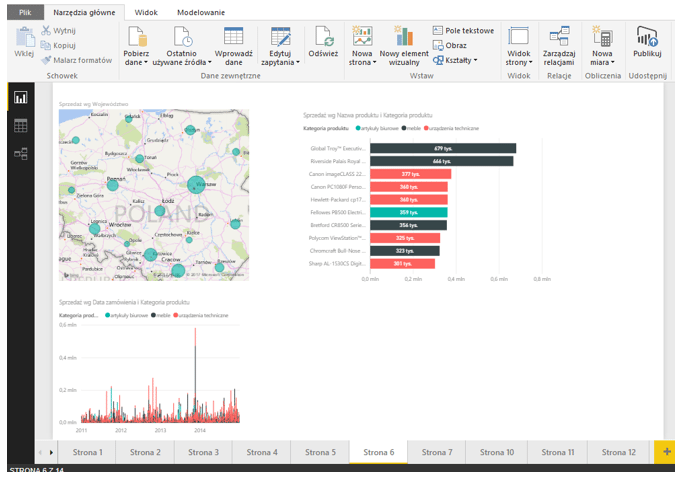Image resolution: width=684 pixels, height=480 pixels.
Task: Click Pole tekstowe button
Action: (x=463, y=31)
